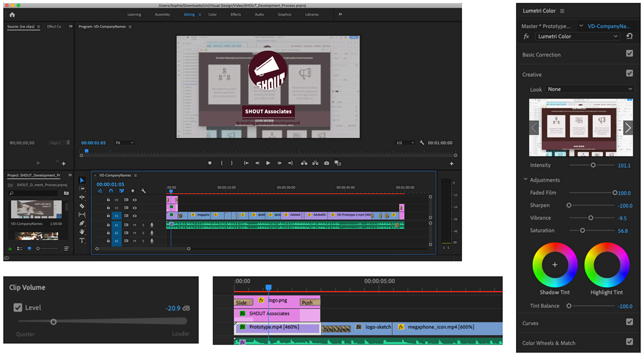Click the Extract button
This screenshot has width=644, height=356.
tap(315, 163)
